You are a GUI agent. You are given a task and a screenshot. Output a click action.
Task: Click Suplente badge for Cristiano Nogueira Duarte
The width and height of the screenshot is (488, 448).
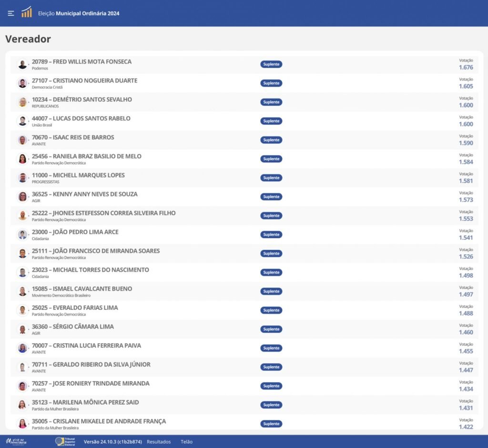[271, 83]
